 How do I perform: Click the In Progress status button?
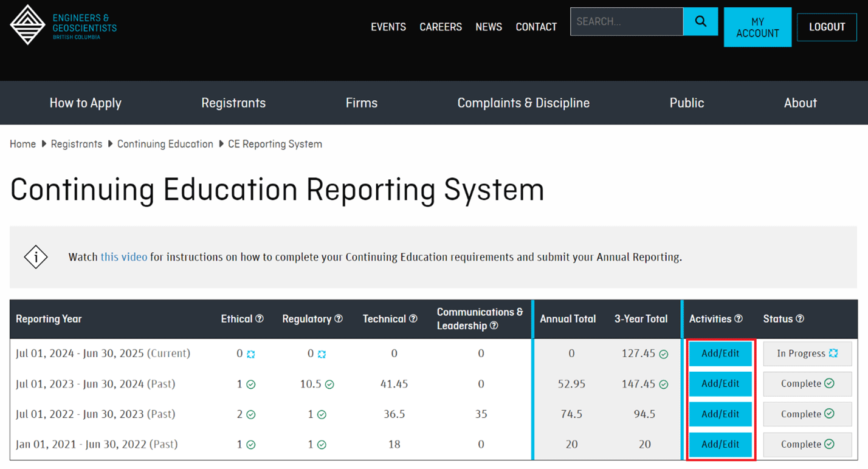[807, 354]
